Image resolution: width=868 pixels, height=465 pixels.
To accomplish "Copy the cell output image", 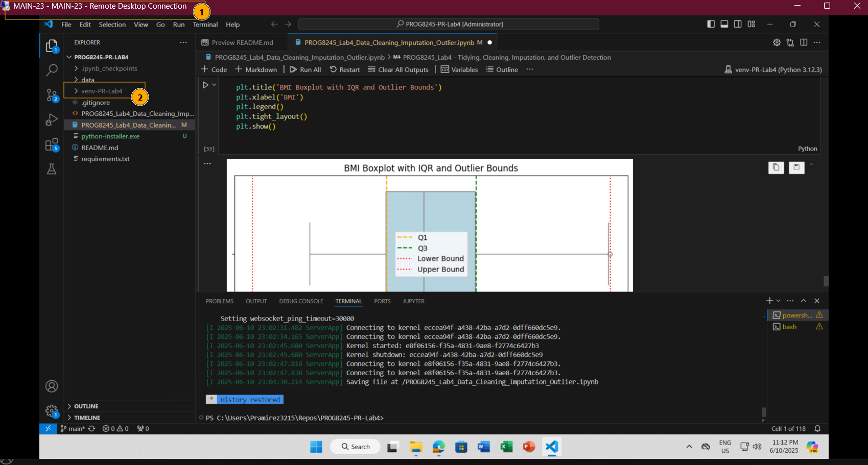I will coord(776,167).
